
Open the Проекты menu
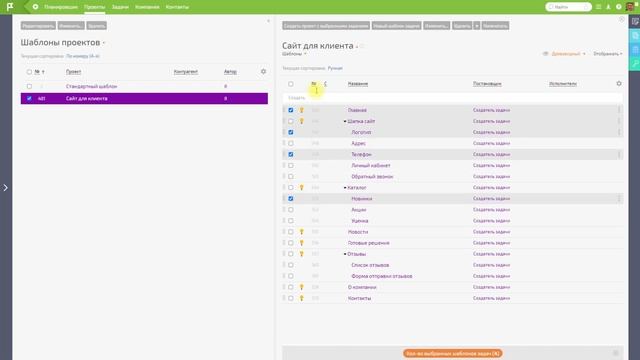click(x=94, y=7)
